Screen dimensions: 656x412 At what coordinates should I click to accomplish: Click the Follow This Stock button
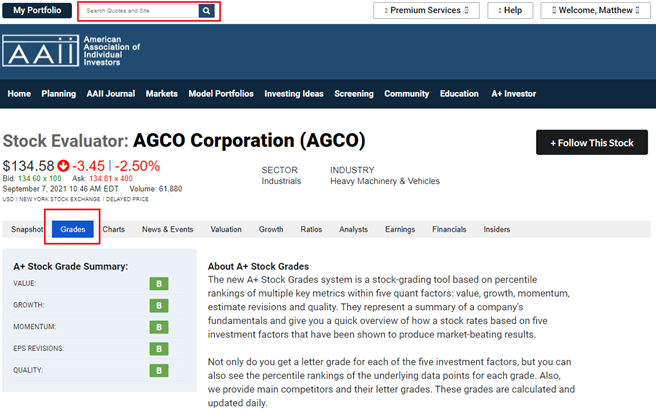pyautogui.click(x=592, y=143)
